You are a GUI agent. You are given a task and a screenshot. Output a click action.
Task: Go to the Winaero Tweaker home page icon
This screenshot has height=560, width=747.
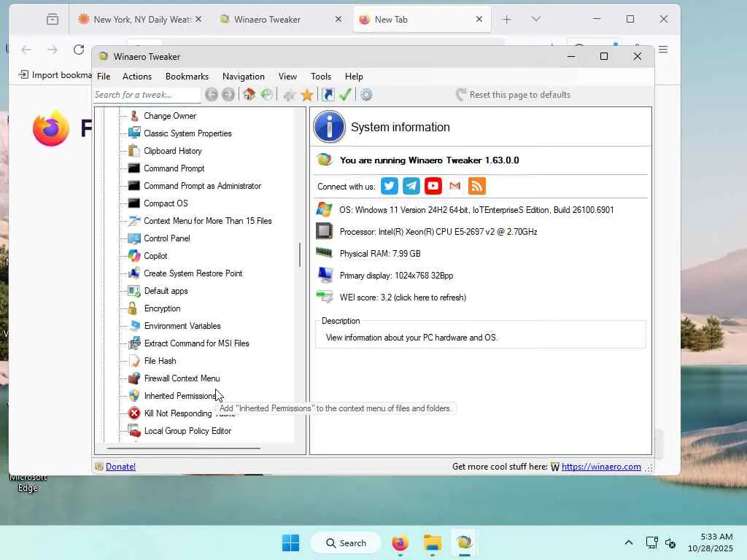pyautogui.click(x=249, y=94)
